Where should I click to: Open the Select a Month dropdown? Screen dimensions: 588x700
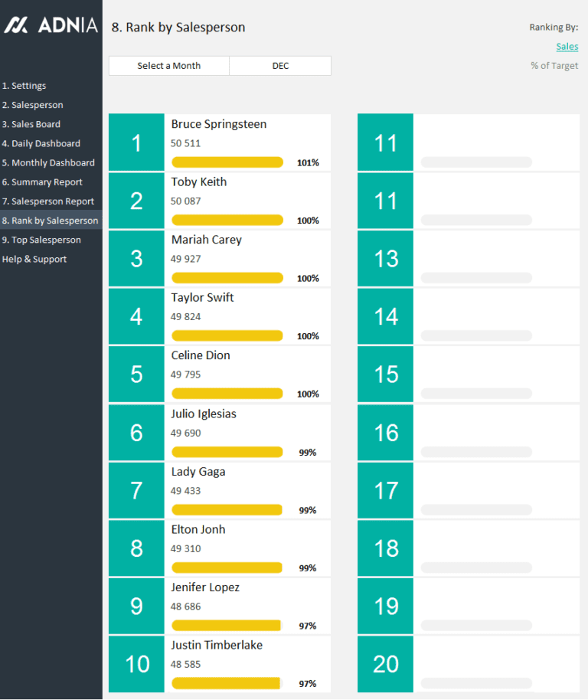pos(168,65)
